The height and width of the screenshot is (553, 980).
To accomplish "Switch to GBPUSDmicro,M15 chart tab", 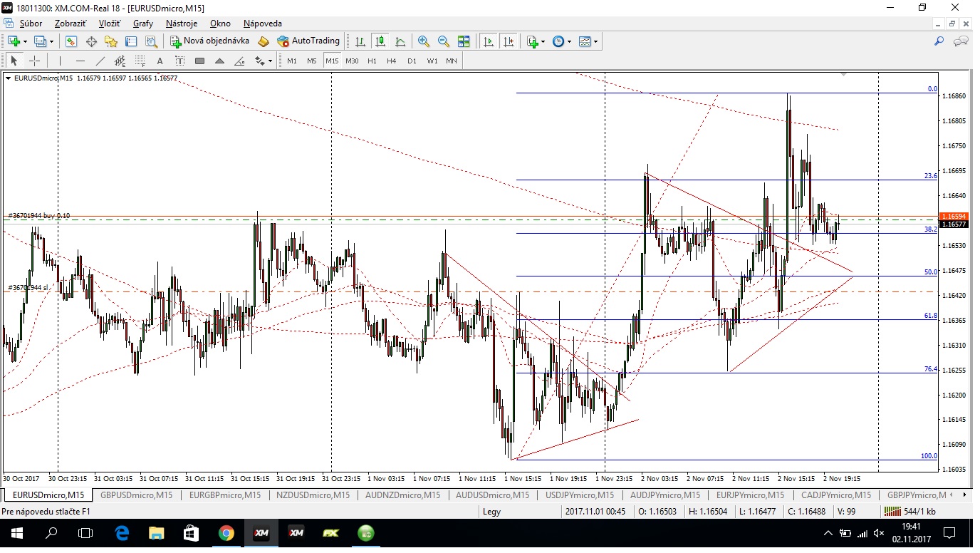I will 136,495.
